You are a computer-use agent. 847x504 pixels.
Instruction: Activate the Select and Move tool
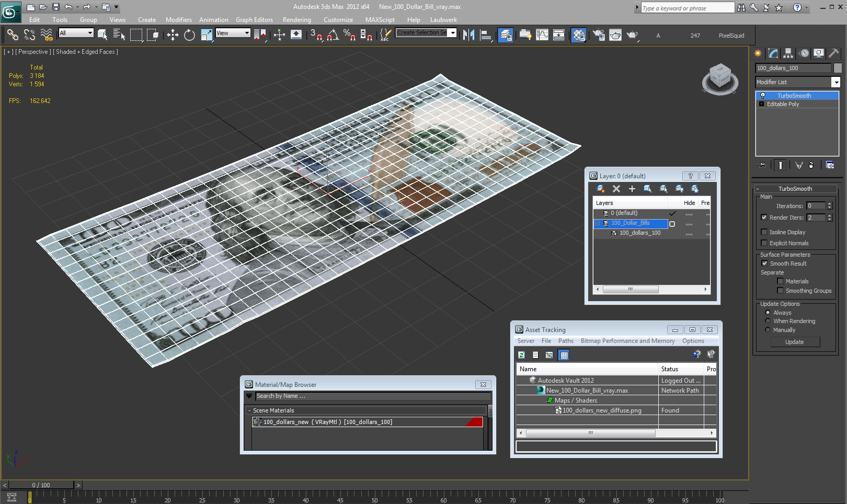(x=173, y=35)
